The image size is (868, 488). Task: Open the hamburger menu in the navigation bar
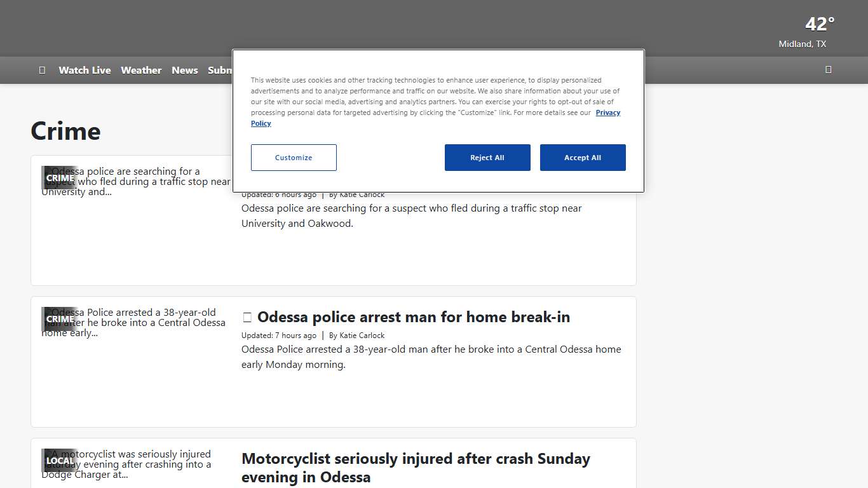click(42, 71)
